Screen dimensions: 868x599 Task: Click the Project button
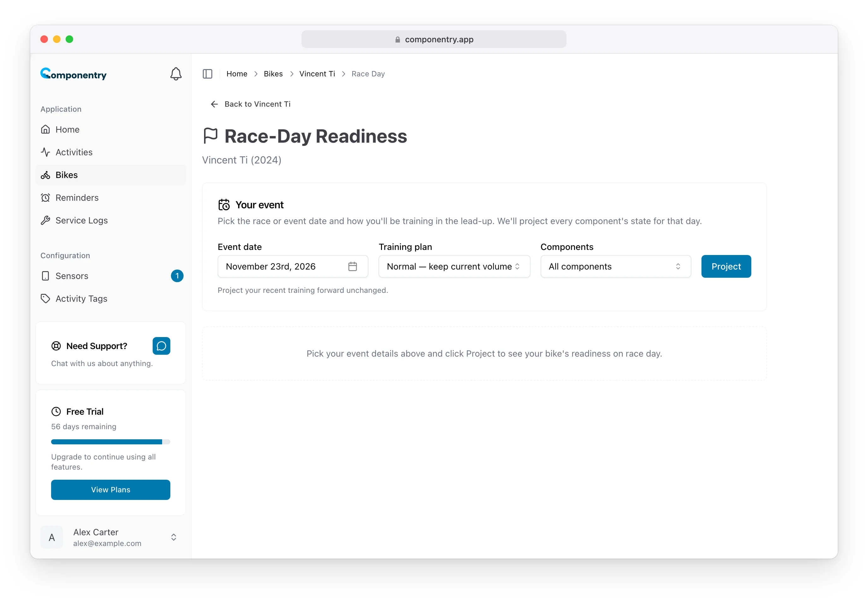pyautogui.click(x=726, y=266)
